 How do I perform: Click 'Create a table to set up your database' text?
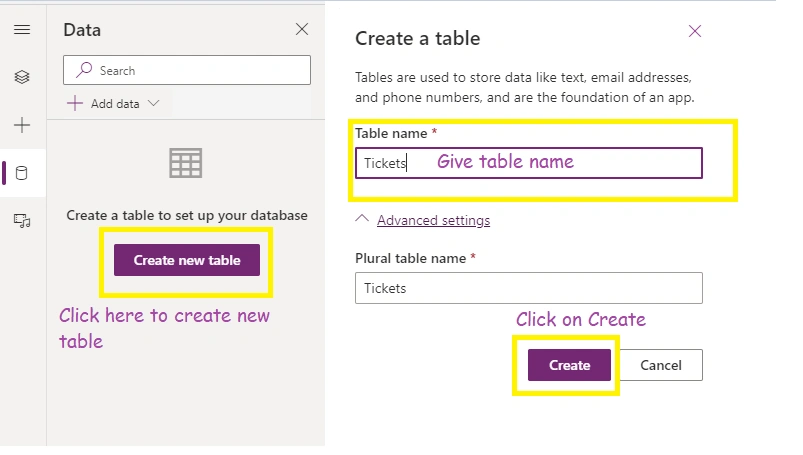(x=187, y=215)
